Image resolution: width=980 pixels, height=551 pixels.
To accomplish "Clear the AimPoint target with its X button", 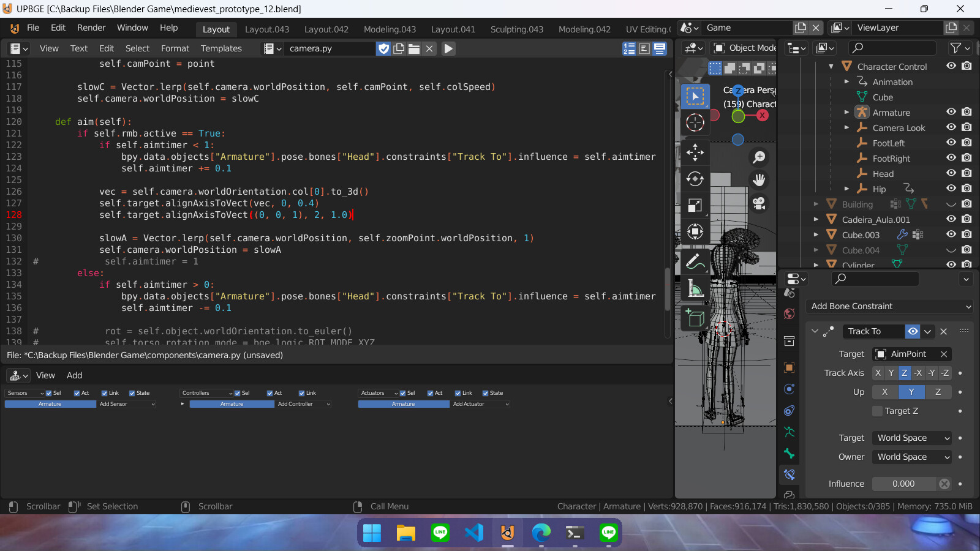I will pyautogui.click(x=944, y=354).
